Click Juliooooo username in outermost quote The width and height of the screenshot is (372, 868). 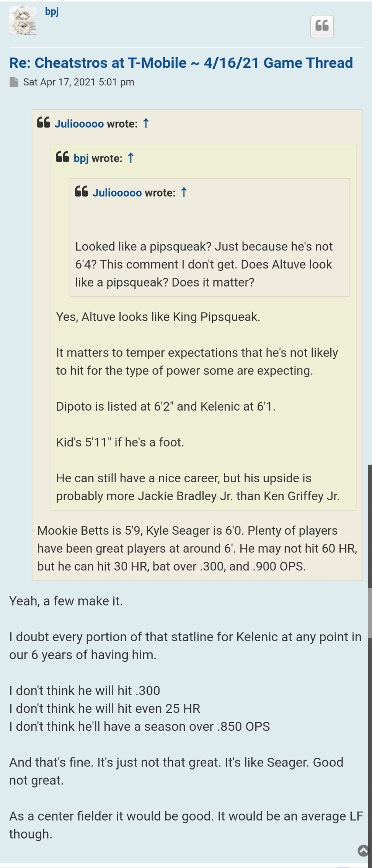tap(79, 124)
